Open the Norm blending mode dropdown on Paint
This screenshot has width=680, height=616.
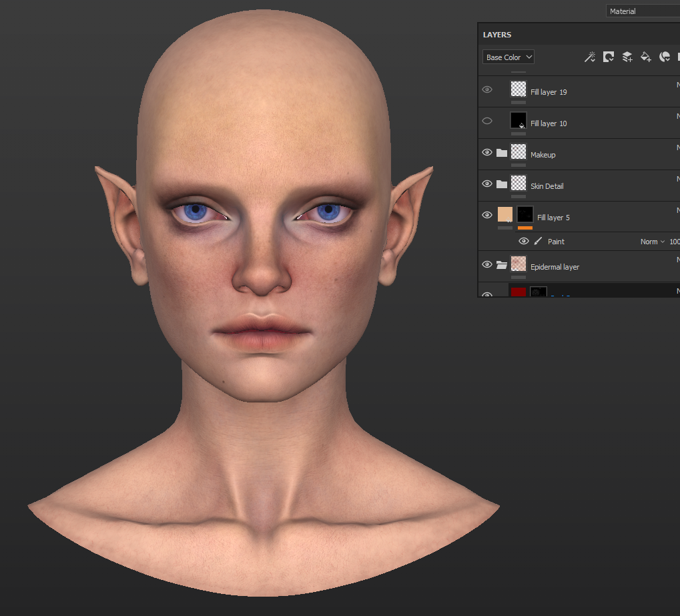click(652, 242)
